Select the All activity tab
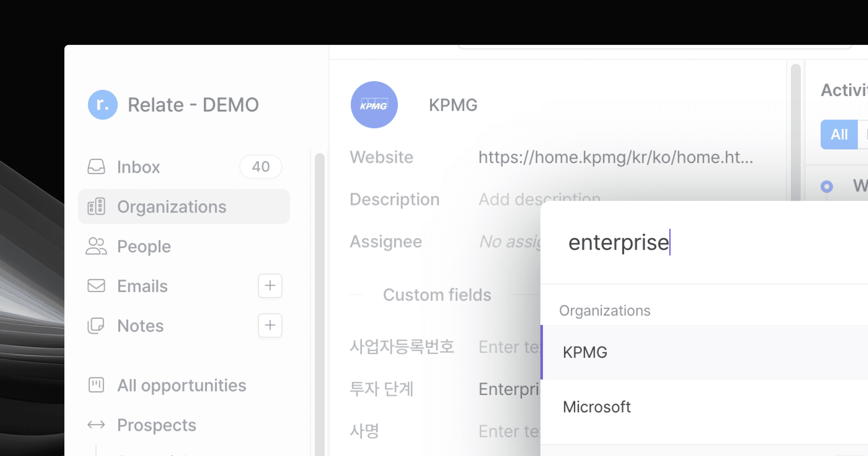868x456 pixels. click(839, 135)
